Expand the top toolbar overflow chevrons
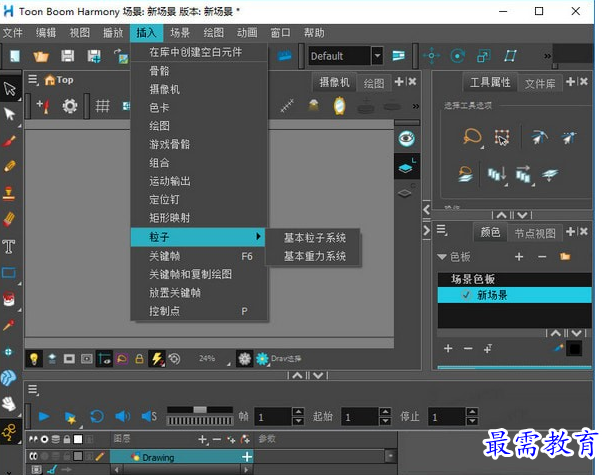Screen dimensions: 607x475 click(547, 56)
